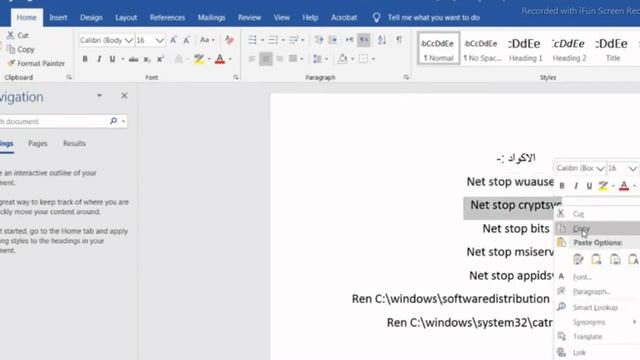Click Translate in the context menu
640x360 pixels.
(x=598, y=337)
